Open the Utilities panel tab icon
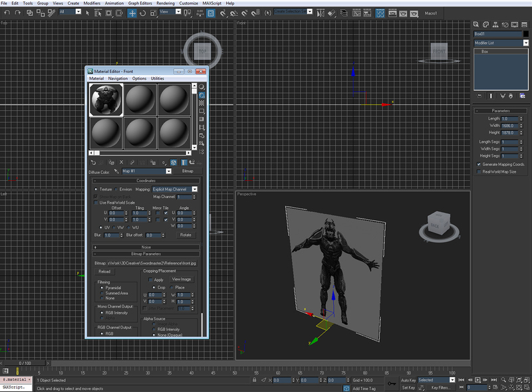This screenshot has width=532, height=392. (x=524, y=25)
